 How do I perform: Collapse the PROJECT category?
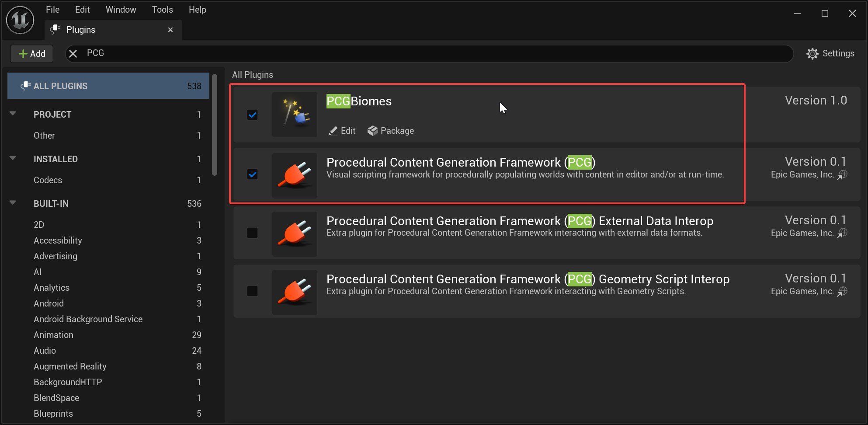coord(12,114)
